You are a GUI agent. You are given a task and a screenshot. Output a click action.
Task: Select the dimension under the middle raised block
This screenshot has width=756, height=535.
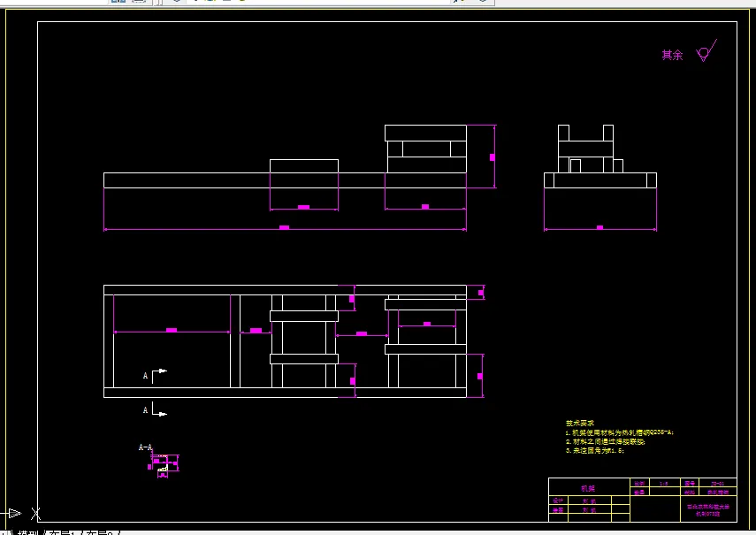pyautogui.click(x=304, y=208)
